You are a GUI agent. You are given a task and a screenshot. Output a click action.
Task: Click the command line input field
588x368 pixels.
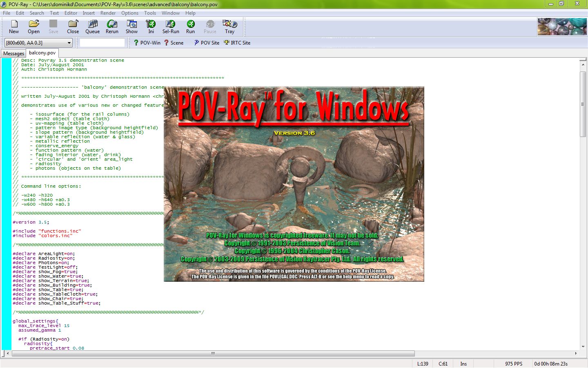pos(102,43)
